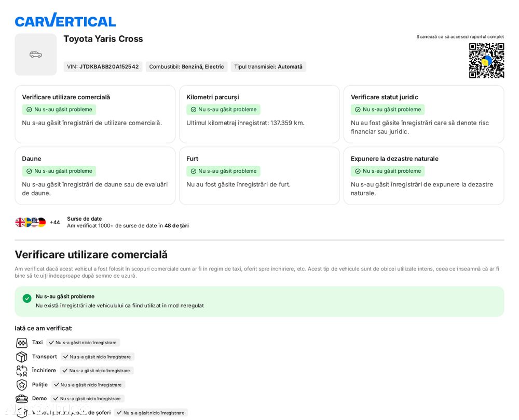Click the Iată ce am verificat heading
Screen dimensions: 519x420
point(44,328)
